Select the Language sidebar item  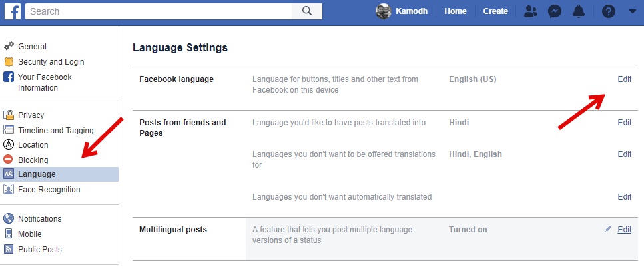[59, 174]
